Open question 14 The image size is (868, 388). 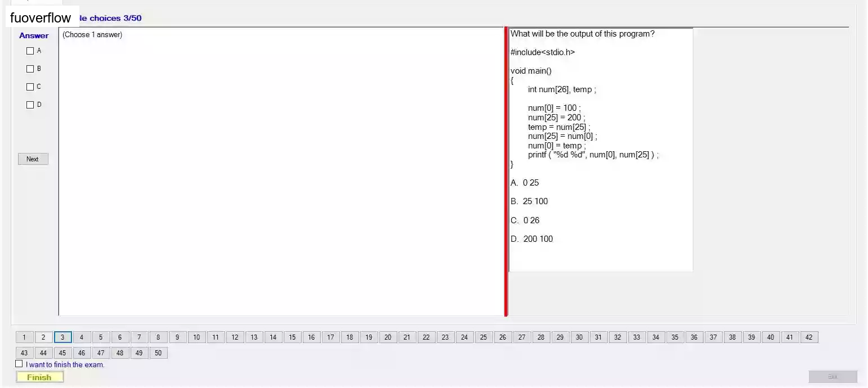(273, 337)
